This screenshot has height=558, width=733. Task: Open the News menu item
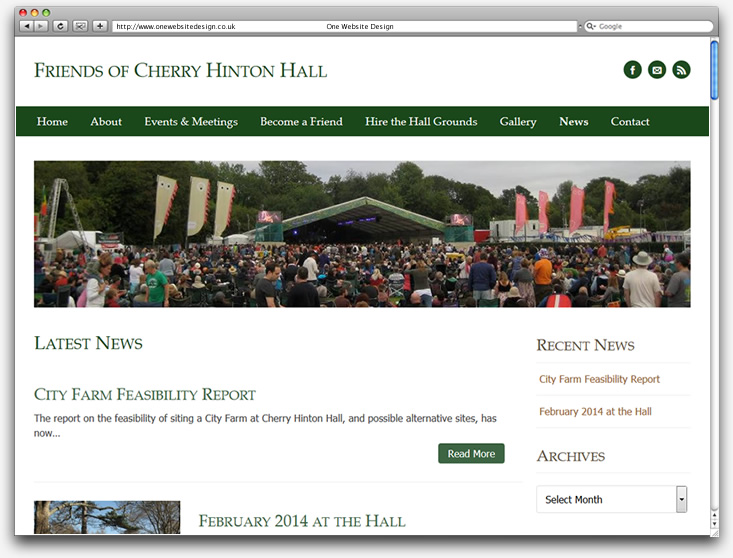point(574,122)
